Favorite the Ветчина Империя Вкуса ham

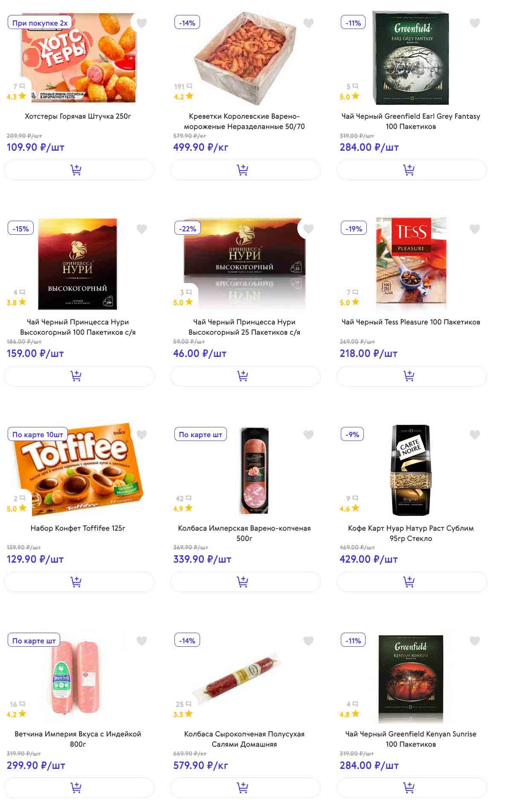coord(142,640)
